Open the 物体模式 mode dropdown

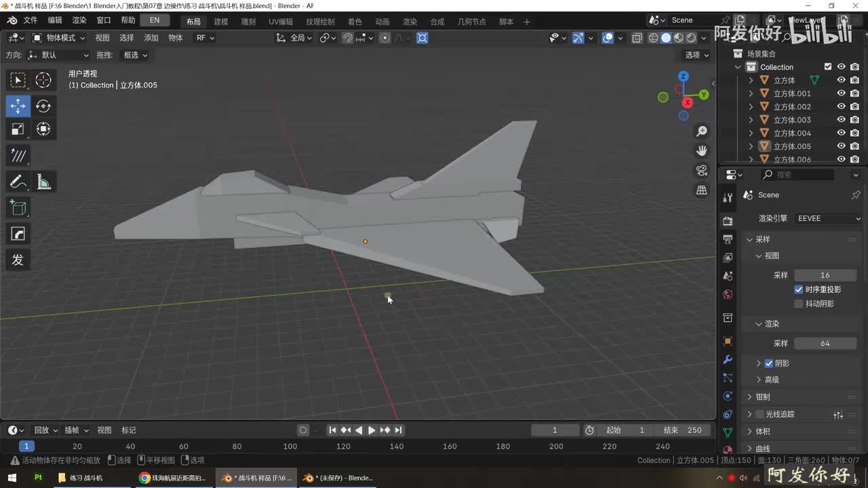click(60, 38)
